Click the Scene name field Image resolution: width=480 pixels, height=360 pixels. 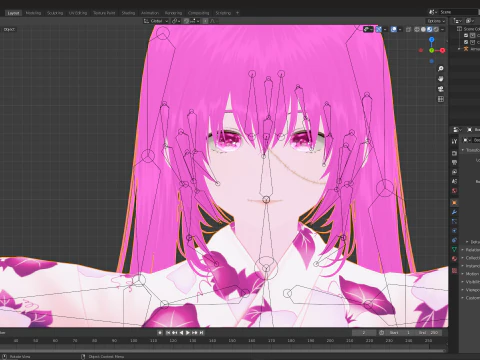pyautogui.click(x=459, y=12)
